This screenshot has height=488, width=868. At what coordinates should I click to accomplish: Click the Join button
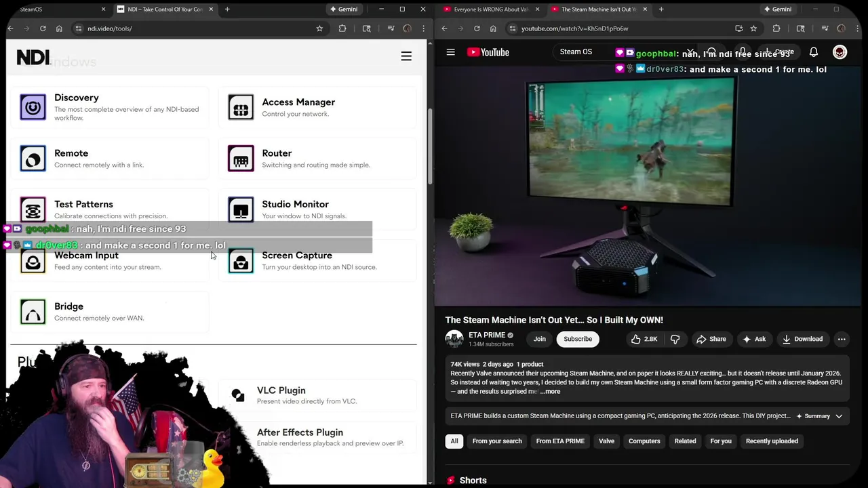(540, 339)
